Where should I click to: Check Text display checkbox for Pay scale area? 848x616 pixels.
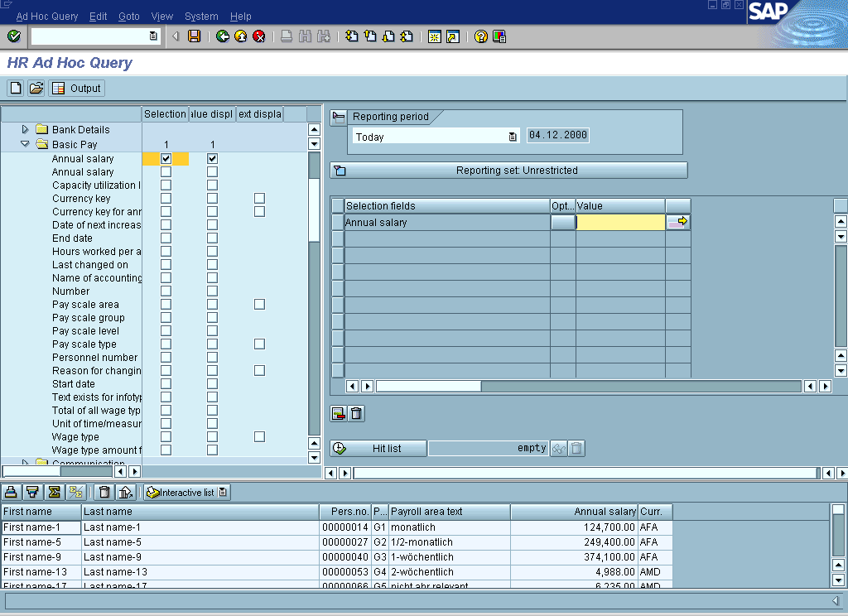pyautogui.click(x=259, y=305)
